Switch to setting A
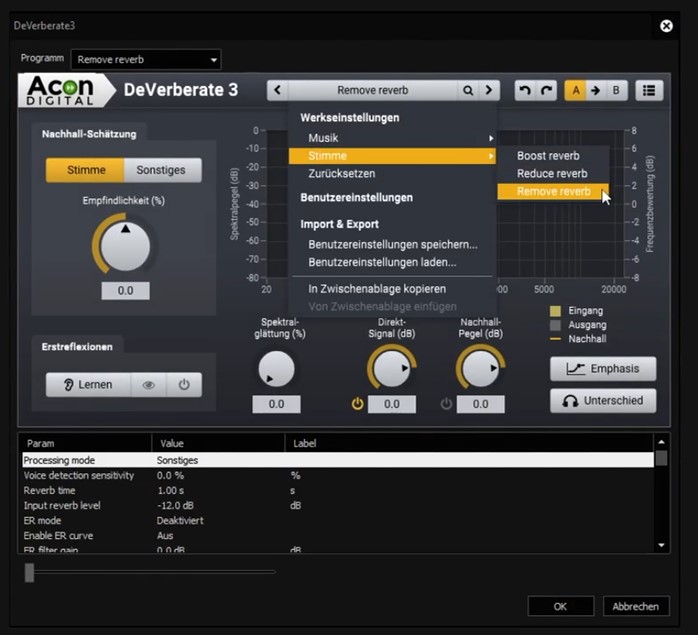This screenshot has height=635, width=698. point(576,90)
